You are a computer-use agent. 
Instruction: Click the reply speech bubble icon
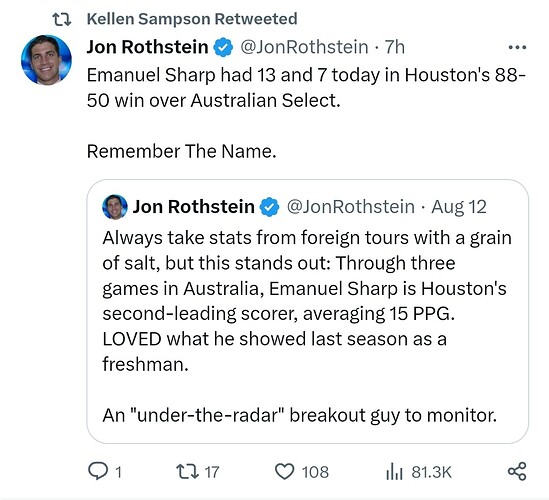coord(98,471)
